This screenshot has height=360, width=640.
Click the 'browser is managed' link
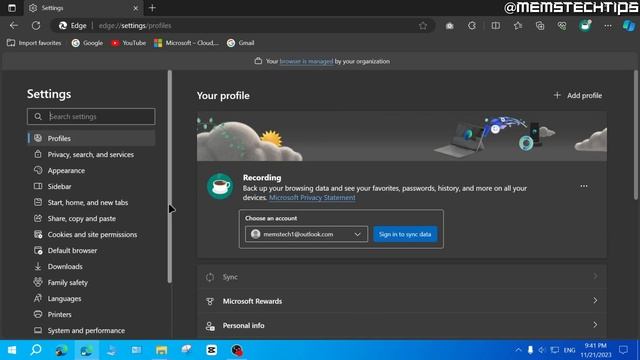(x=306, y=61)
